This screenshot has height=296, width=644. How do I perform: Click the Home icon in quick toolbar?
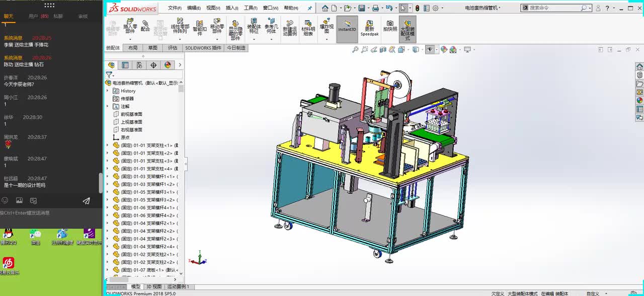pyautogui.click(x=326, y=8)
